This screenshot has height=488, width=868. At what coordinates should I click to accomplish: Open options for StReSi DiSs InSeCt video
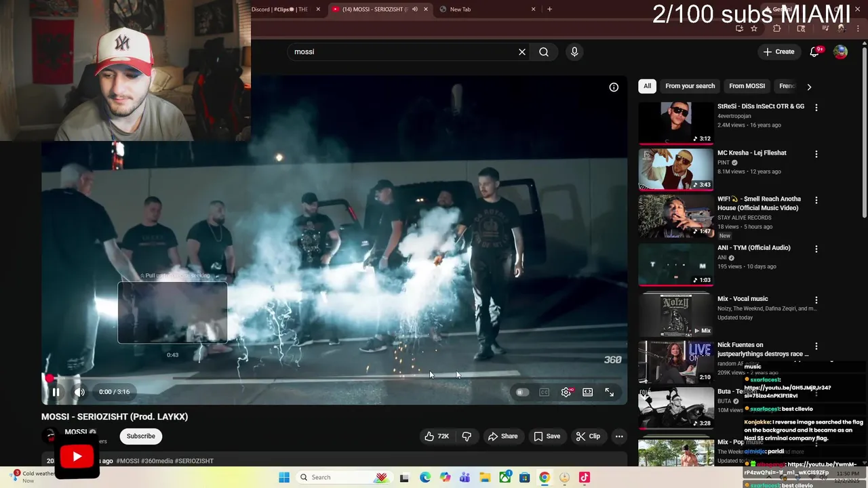[816, 107]
